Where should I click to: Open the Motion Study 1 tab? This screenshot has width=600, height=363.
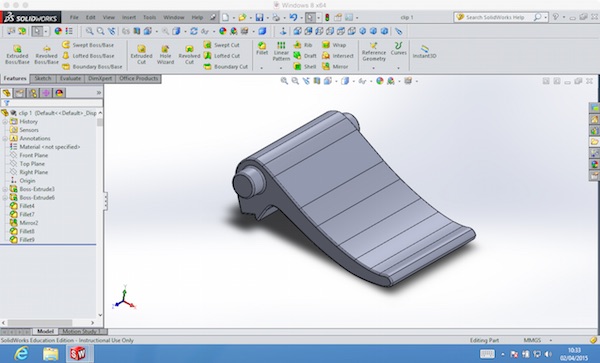click(x=81, y=331)
